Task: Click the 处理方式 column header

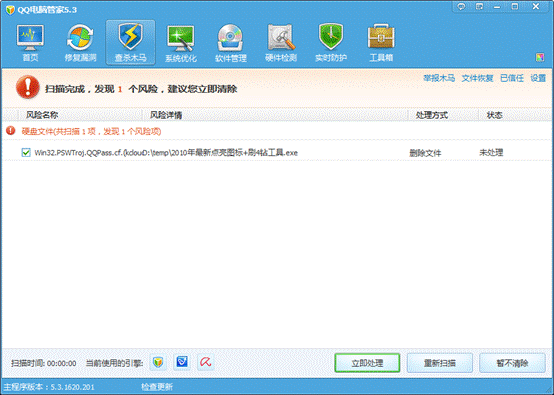Action: tap(432, 115)
